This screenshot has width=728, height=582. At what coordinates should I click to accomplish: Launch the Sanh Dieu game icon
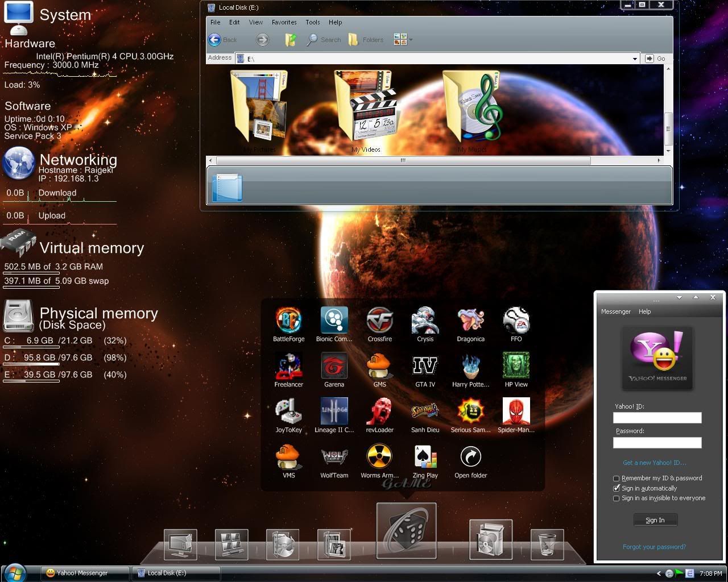[x=425, y=411]
